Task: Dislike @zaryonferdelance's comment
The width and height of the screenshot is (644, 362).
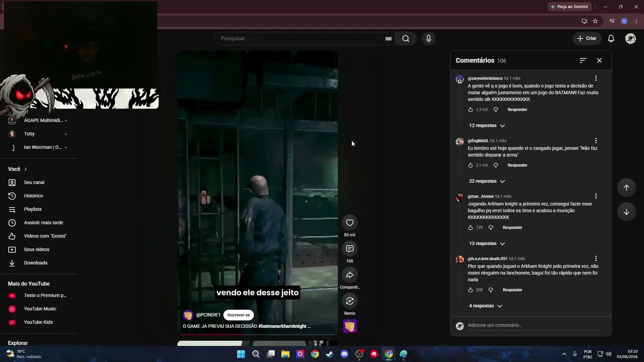Action: 496,110
